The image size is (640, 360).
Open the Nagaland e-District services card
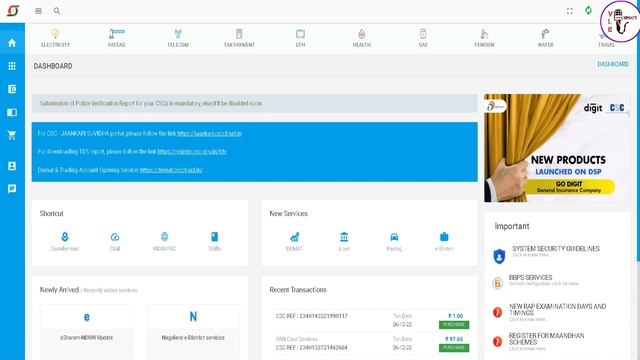click(x=193, y=331)
